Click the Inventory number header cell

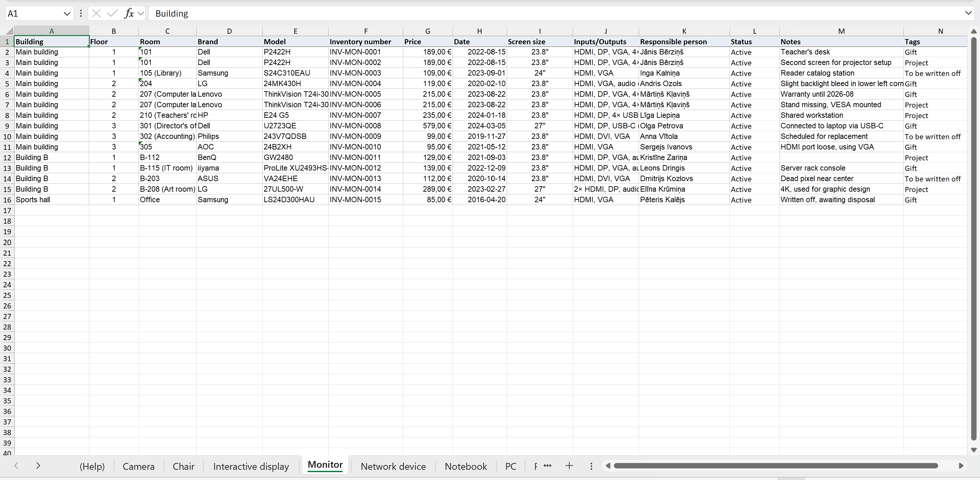pos(365,42)
